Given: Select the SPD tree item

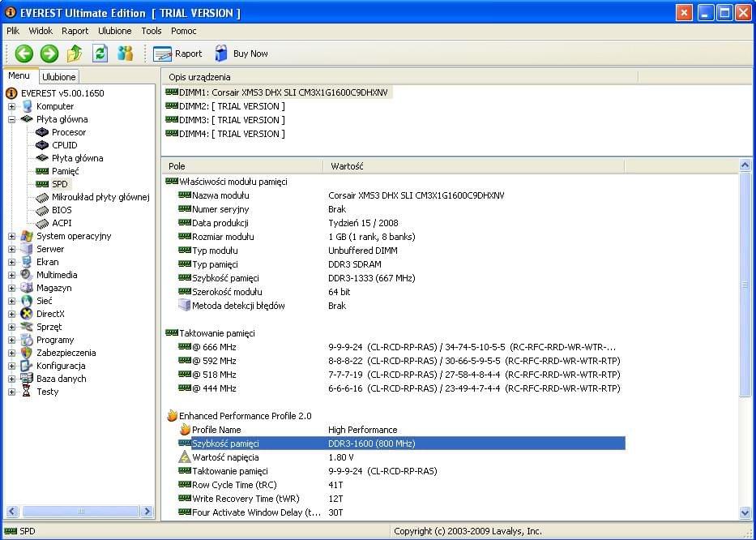Looking at the screenshot, I should [60, 184].
